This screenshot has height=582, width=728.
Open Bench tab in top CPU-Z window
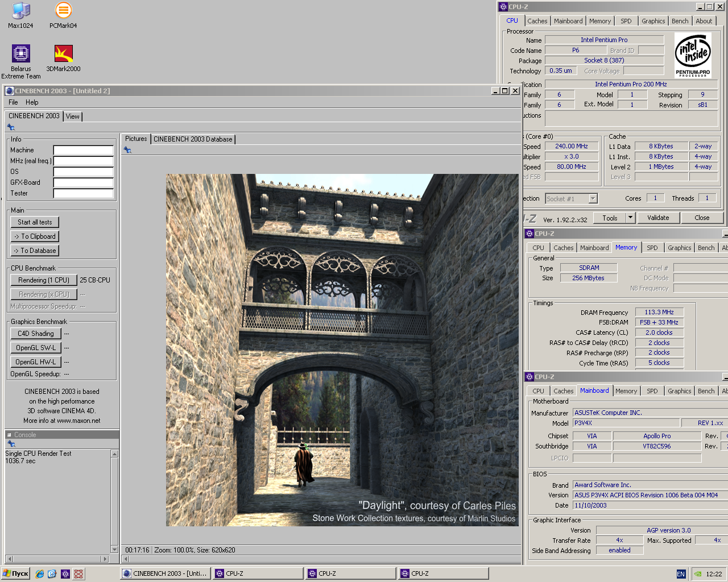tap(680, 21)
